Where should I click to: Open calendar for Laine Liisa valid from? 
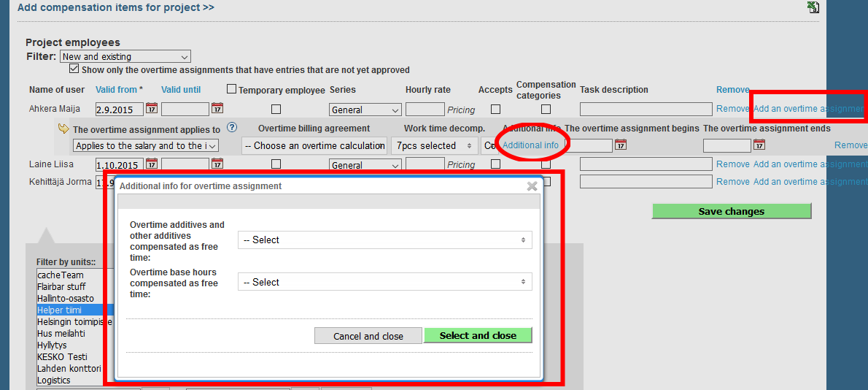tap(152, 164)
